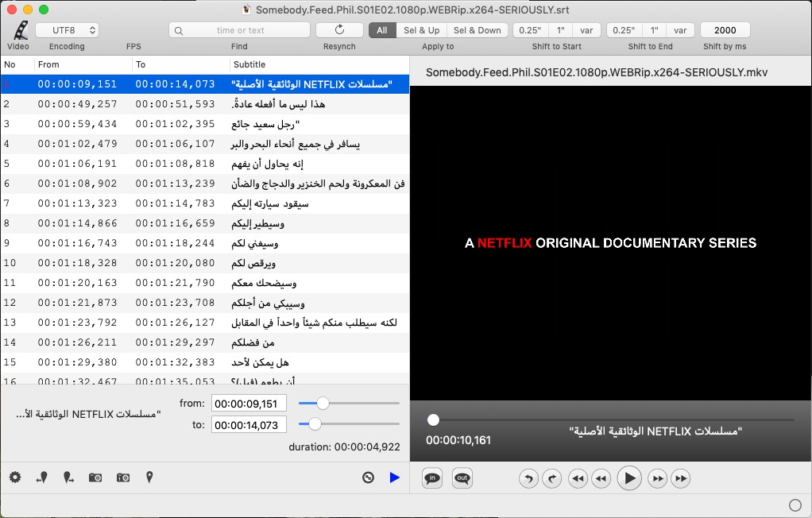Select subtitle row 14 starting 00:01:26,211
812x518 pixels.
pyautogui.click(x=205, y=342)
